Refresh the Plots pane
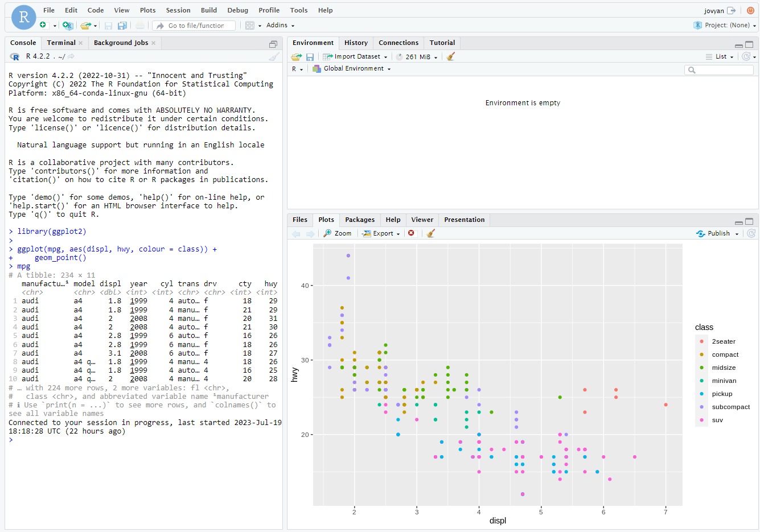Viewport: 760px width, 532px height. [751, 233]
